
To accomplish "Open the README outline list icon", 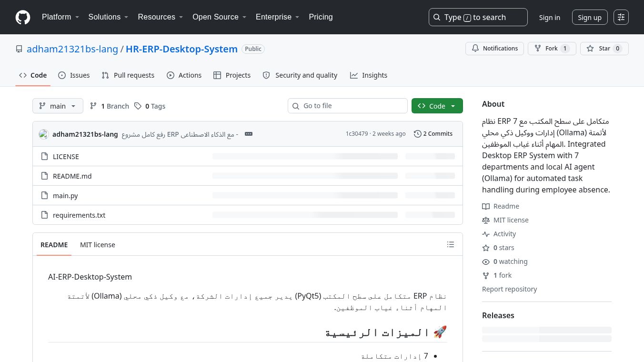I will coord(451,244).
